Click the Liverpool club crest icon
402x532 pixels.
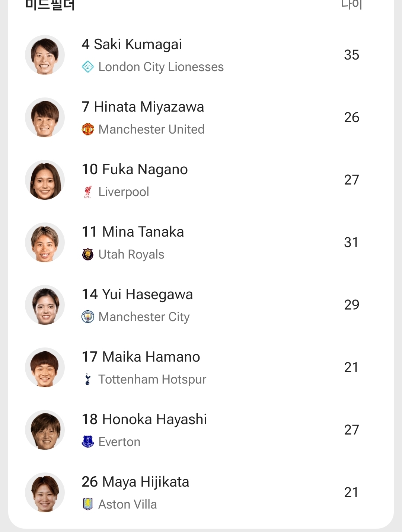click(88, 192)
